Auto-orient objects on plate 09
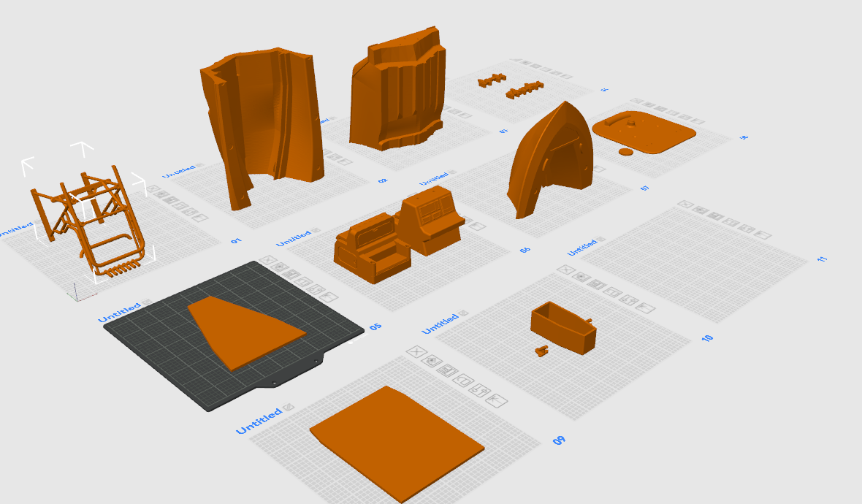 (x=431, y=361)
